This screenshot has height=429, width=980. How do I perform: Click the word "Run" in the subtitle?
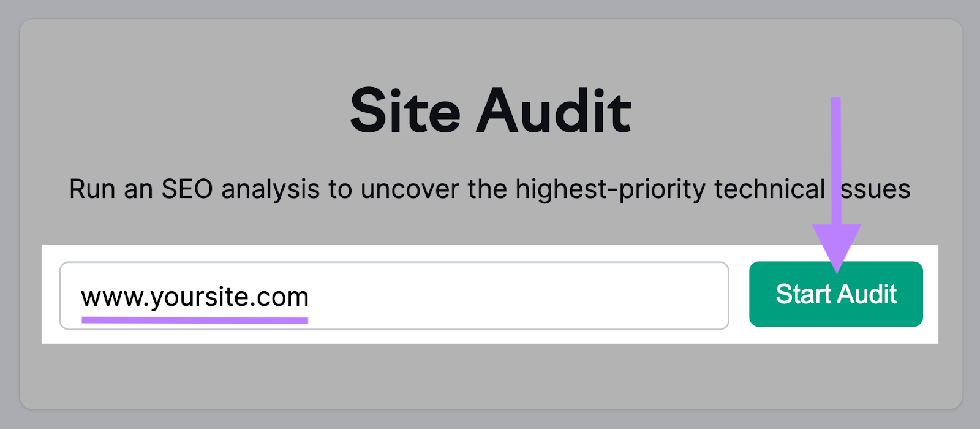92,189
